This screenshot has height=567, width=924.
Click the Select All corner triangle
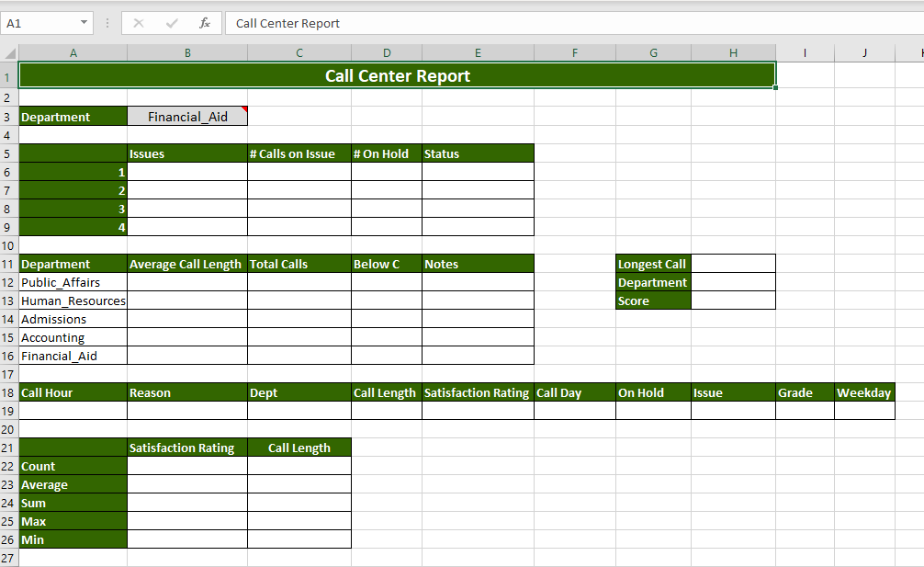tap(10, 53)
